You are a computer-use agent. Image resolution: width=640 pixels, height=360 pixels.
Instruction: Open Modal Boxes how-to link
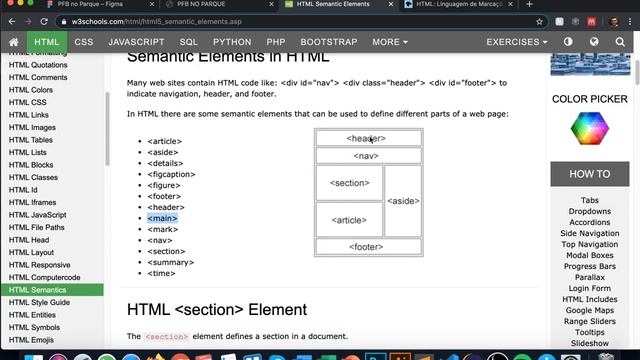click(x=590, y=256)
